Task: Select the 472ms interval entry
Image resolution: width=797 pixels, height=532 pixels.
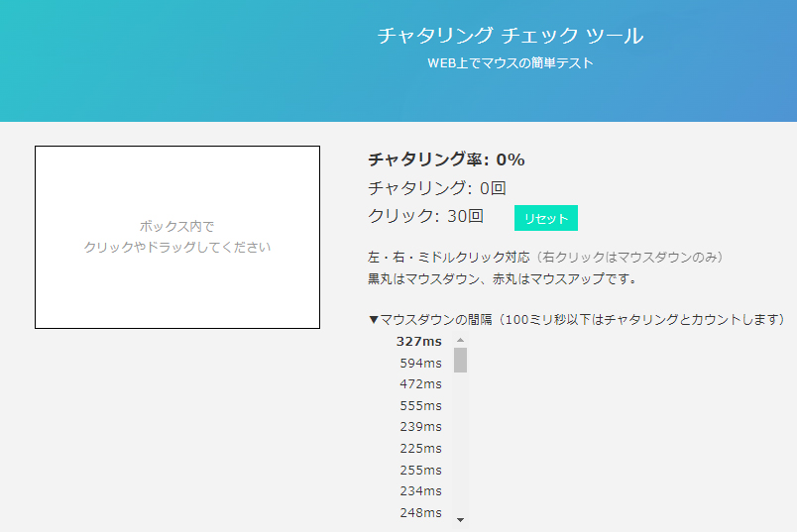Action: [420, 383]
